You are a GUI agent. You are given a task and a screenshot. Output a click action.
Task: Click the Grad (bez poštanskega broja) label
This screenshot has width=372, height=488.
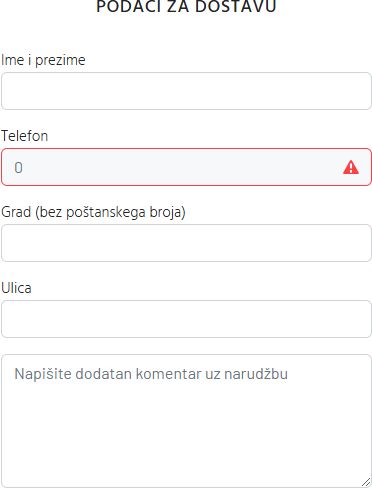click(93, 212)
